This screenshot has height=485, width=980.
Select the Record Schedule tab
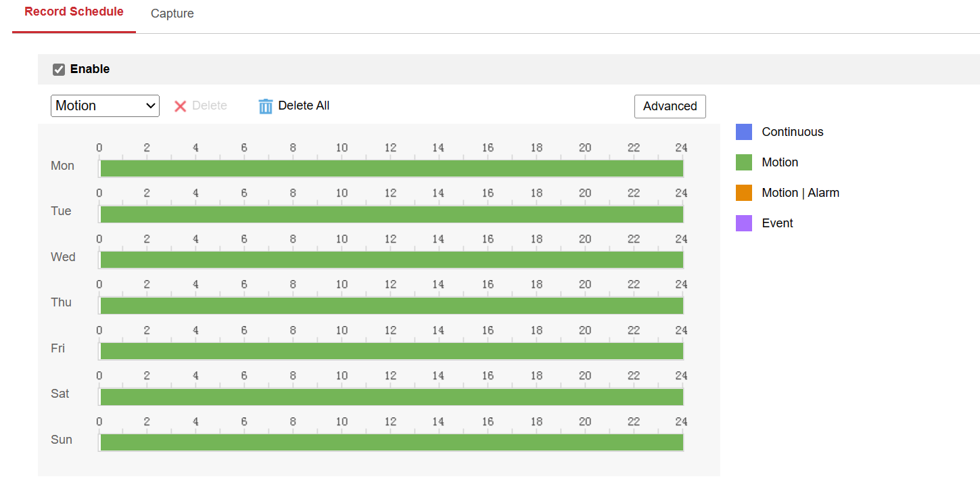(74, 12)
